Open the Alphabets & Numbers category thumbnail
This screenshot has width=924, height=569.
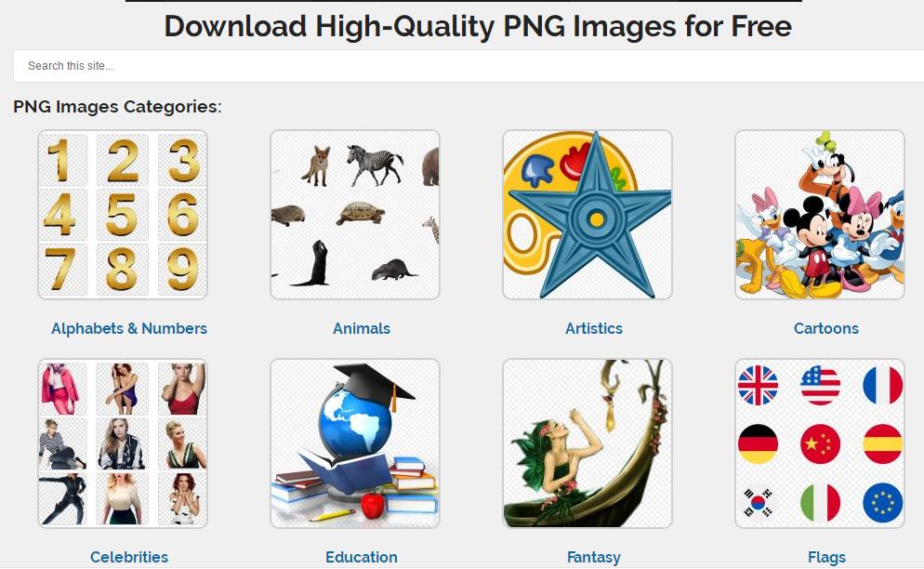click(123, 215)
